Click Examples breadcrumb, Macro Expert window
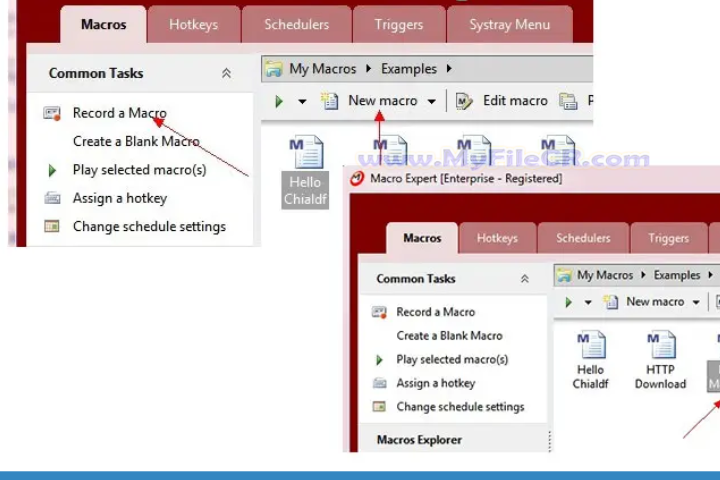Viewport: 720px width, 480px height. pos(677,275)
